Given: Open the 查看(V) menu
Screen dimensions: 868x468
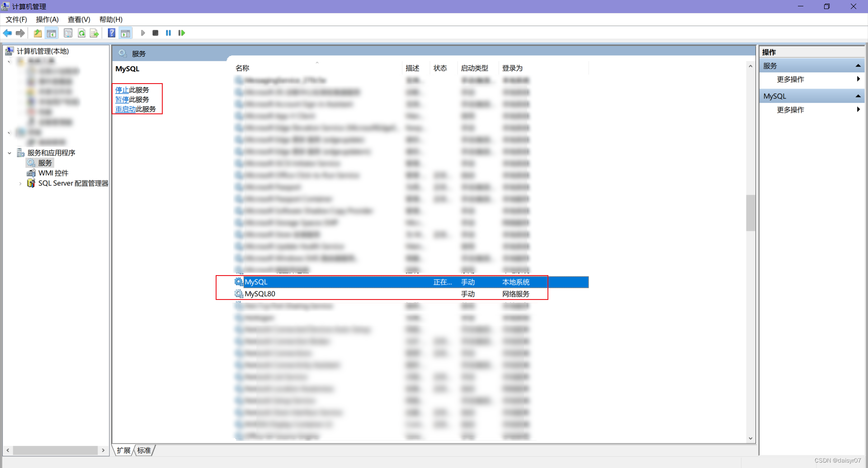Looking at the screenshot, I should tap(79, 19).
